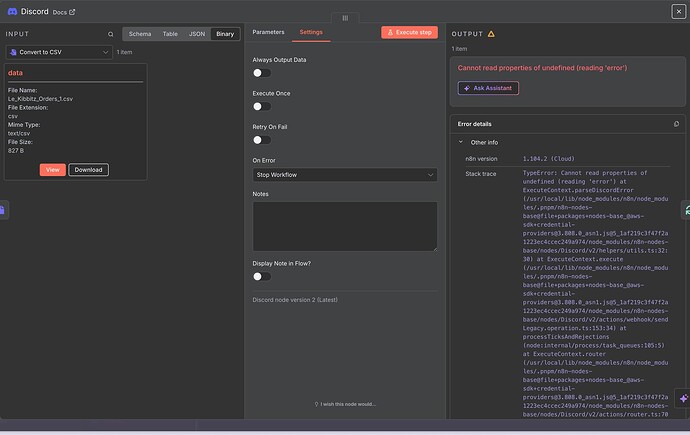Switch to the Parameters tab
Viewport: 690px width, 435px height.
click(x=268, y=32)
